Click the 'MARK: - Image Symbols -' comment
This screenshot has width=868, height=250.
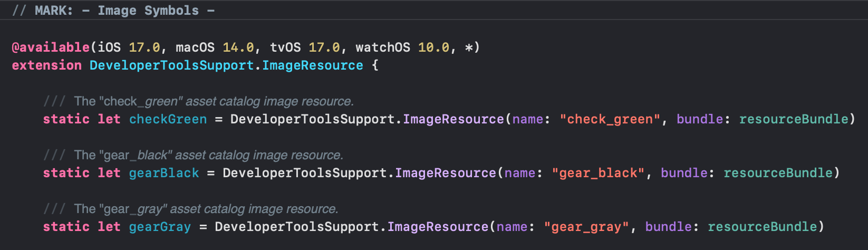(x=113, y=11)
